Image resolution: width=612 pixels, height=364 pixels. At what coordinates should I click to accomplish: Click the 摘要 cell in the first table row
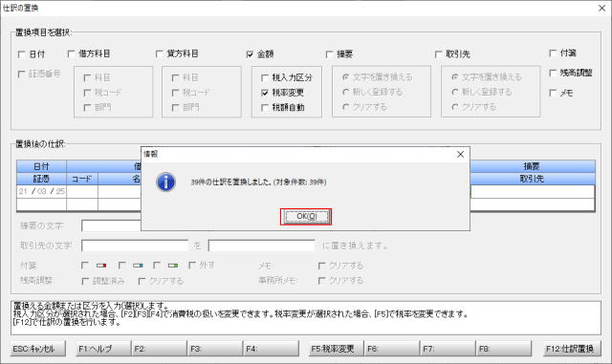tap(533, 192)
